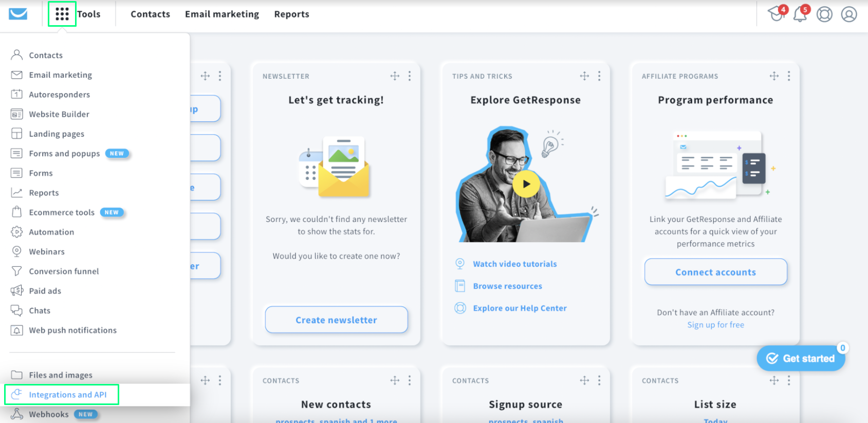Click the Forms icon in tools list
The width and height of the screenshot is (868, 423).
coord(16,173)
